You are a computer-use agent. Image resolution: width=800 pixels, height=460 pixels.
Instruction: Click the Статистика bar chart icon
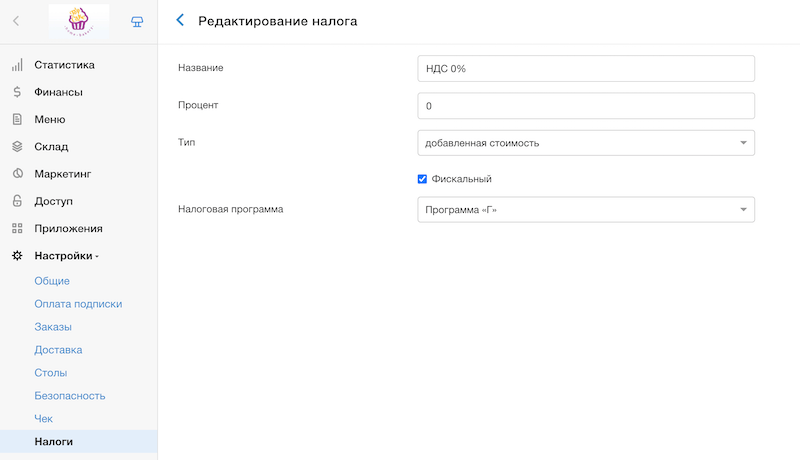(17, 65)
